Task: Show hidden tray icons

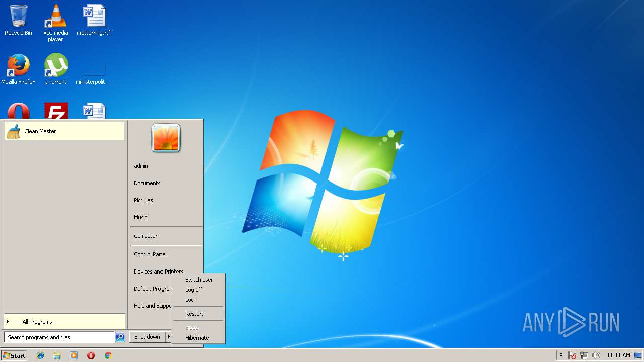Action: coord(561,355)
